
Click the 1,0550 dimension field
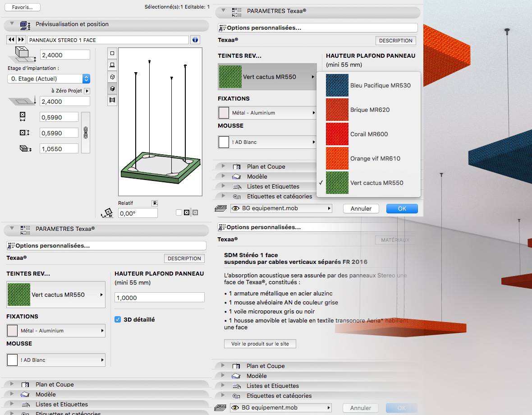coord(59,148)
